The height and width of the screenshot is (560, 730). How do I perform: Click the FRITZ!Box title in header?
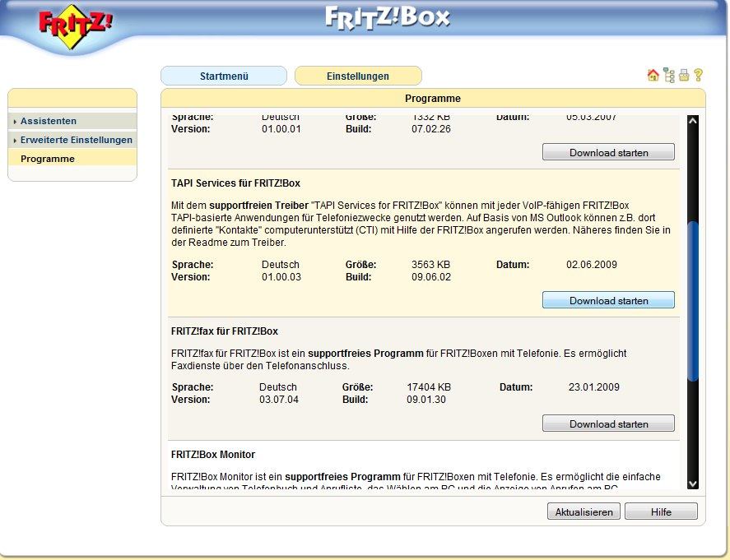click(388, 17)
